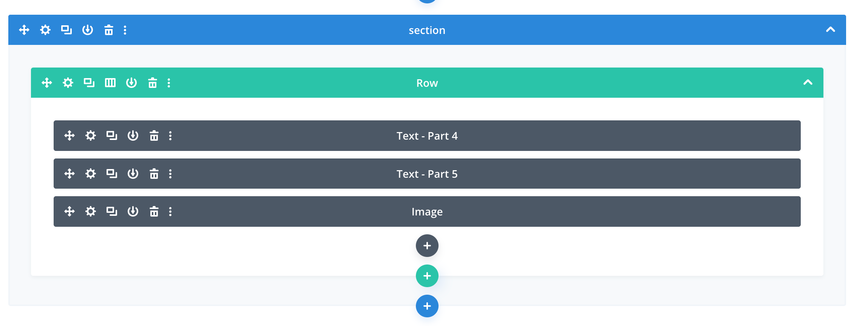Save the section to library
This screenshot has height=326, width=868.
88,30
